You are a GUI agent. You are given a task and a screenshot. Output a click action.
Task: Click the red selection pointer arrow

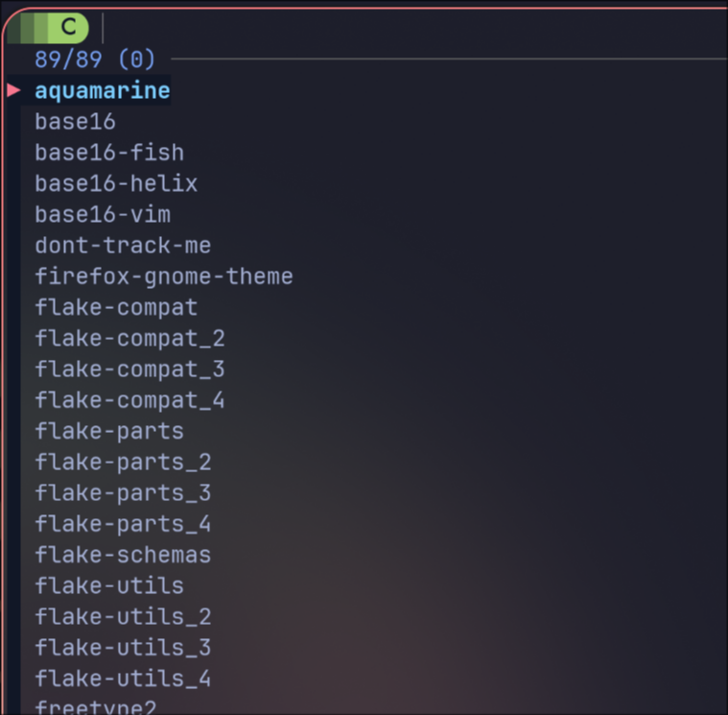[x=14, y=90]
